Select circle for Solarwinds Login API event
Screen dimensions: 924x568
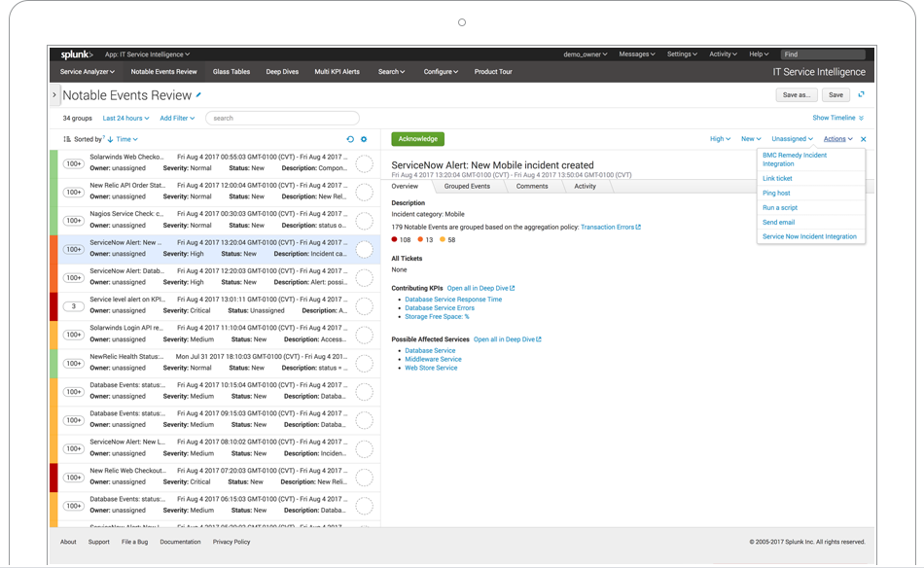coord(364,335)
